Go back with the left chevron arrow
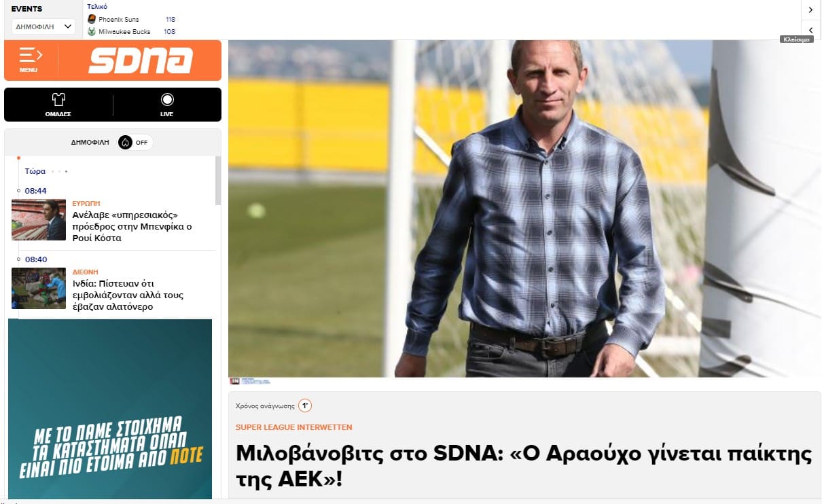Viewport: 822px width, 504px height. [810, 30]
